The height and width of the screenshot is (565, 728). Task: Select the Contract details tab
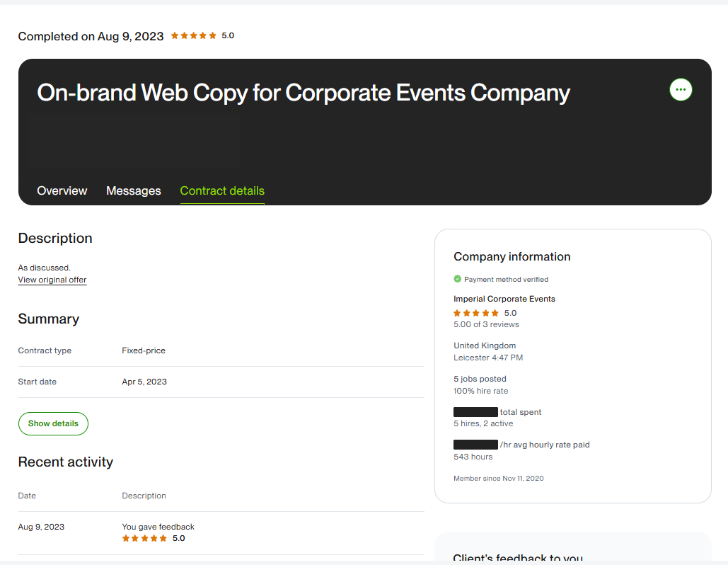tap(222, 191)
